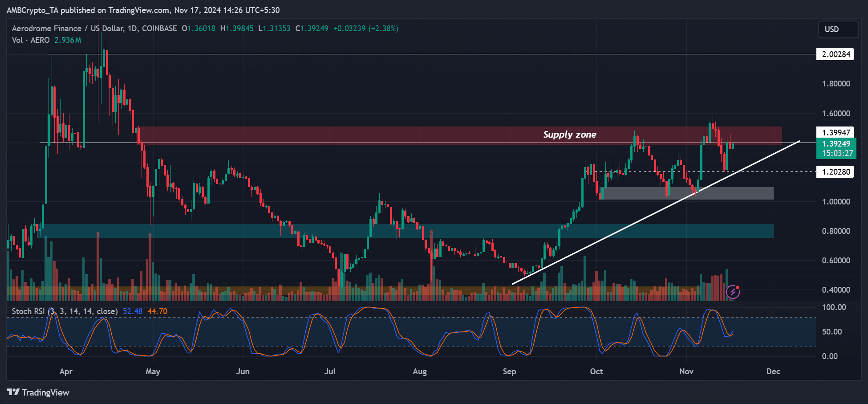Screen dimensions: 868x404
Task: Click the 1.80000 price axis value
Action: [x=836, y=84]
